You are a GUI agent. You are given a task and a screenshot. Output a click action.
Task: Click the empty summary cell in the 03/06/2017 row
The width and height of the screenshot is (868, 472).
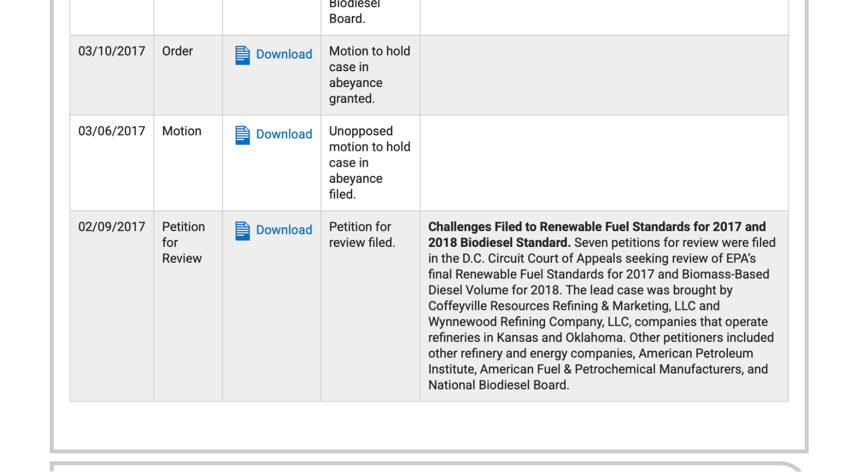tap(604, 163)
